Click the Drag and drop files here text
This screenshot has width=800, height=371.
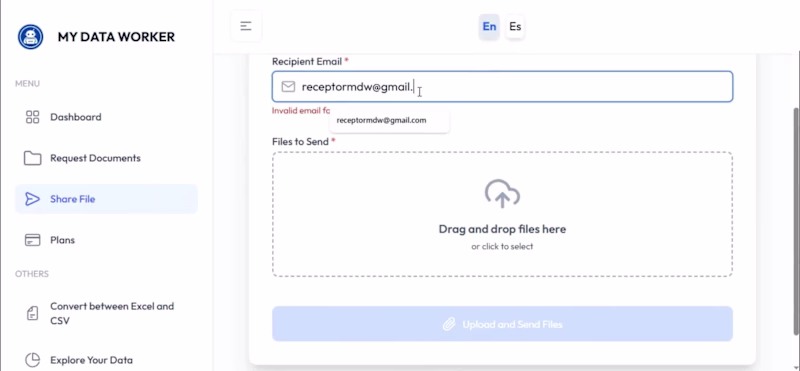point(502,229)
